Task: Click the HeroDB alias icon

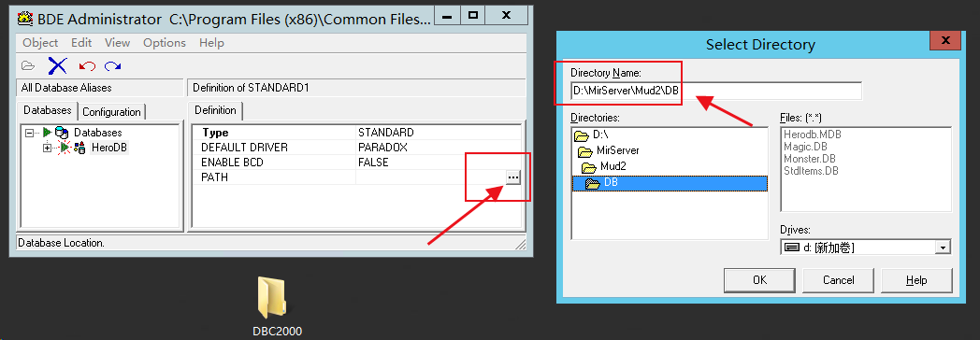Action: (x=79, y=148)
